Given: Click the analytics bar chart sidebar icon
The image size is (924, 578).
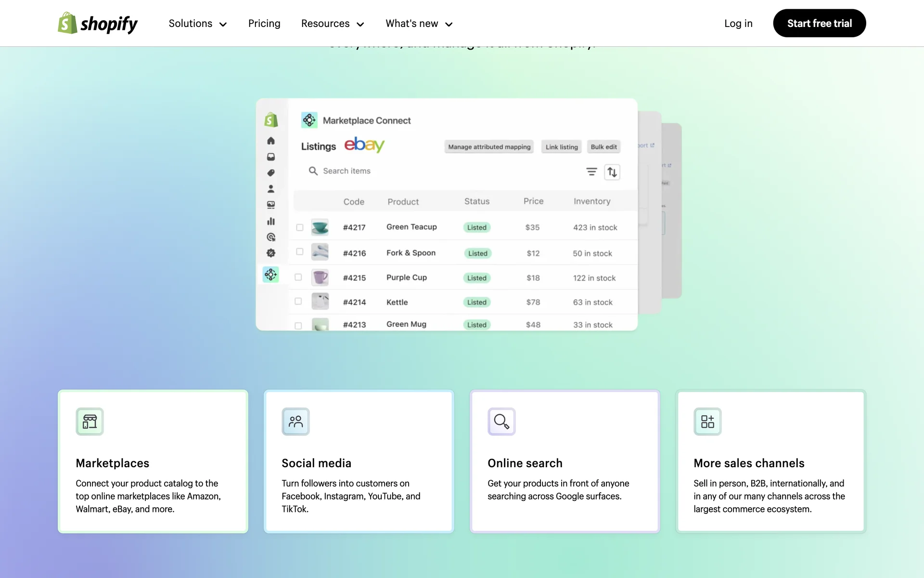Looking at the screenshot, I should (x=271, y=221).
